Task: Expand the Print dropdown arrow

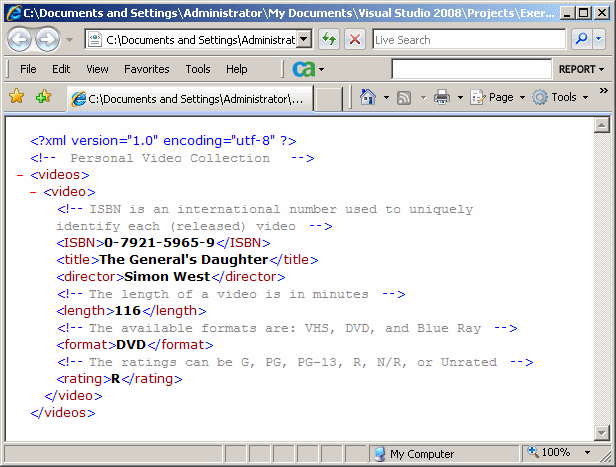Action: tap(460, 97)
